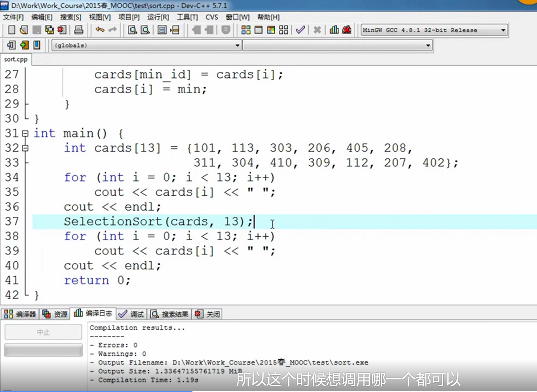Compile the program with four-squares icon
Viewport: 537px width, 392px height.
[246, 30]
